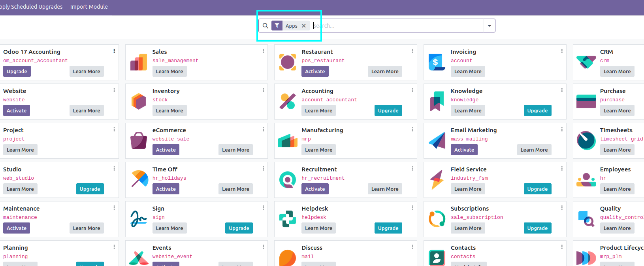
Task: Open the Restaurant card three-dot menu
Action: 413,51
